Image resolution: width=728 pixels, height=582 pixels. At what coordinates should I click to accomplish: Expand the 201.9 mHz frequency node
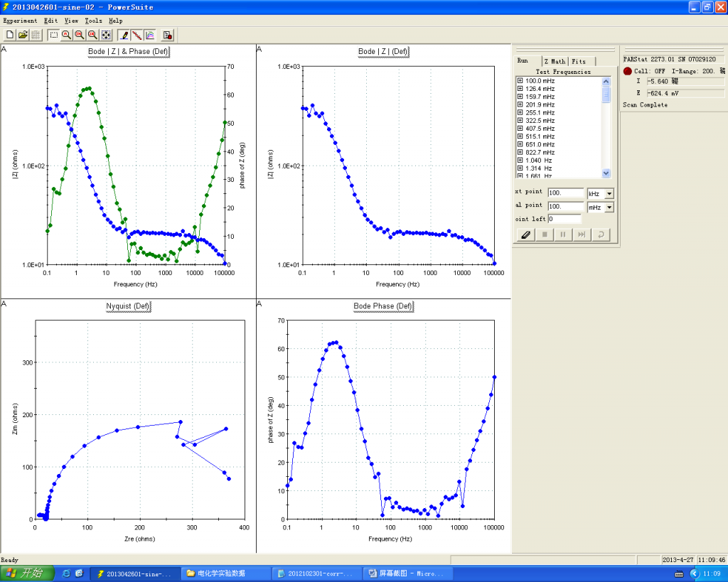(x=520, y=104)
